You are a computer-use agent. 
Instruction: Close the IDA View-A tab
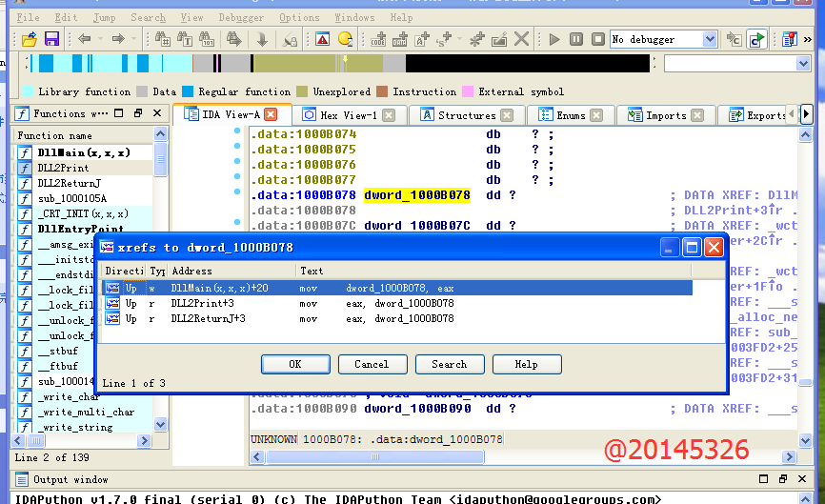(271, 114)
